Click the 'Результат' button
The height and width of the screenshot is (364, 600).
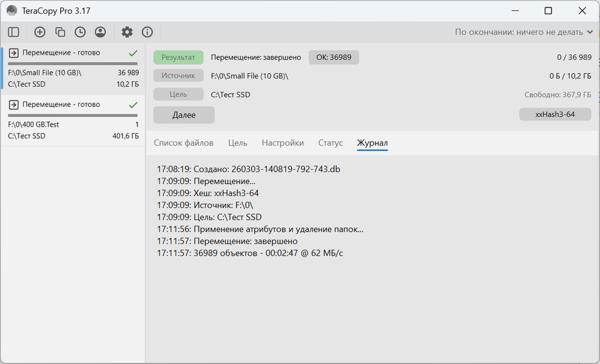coord(179,57)
